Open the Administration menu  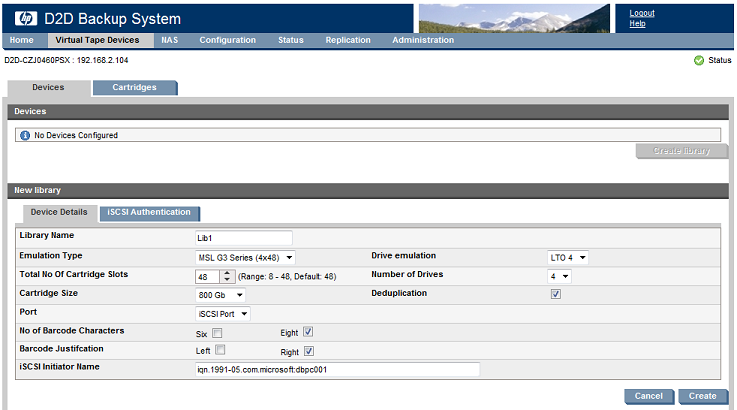(x=423, y=40)
